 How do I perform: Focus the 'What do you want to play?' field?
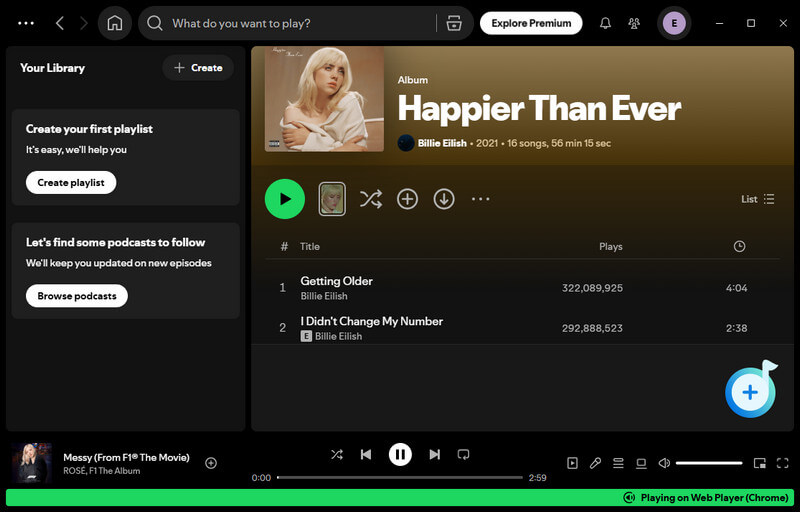coord(301,23)
